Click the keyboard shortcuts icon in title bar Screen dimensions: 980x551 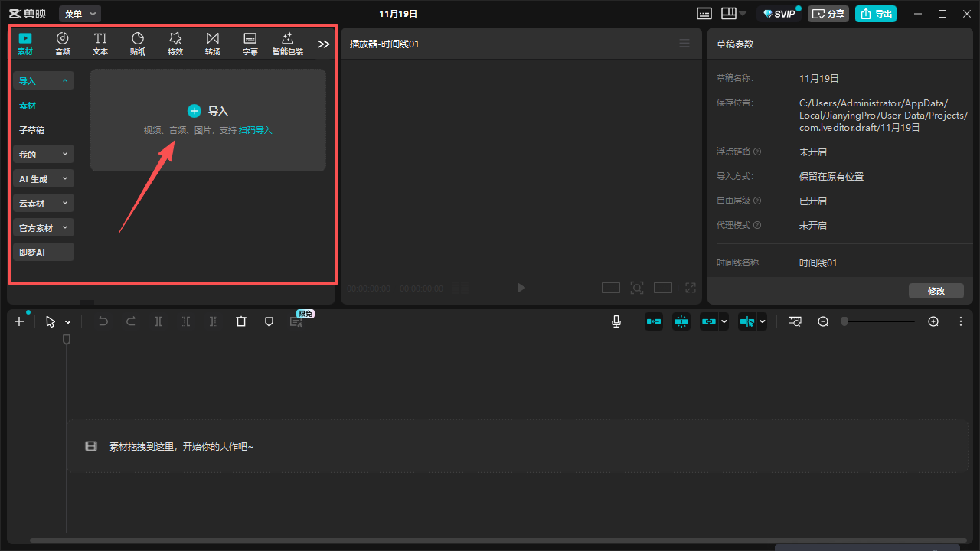tap(704, 14)
